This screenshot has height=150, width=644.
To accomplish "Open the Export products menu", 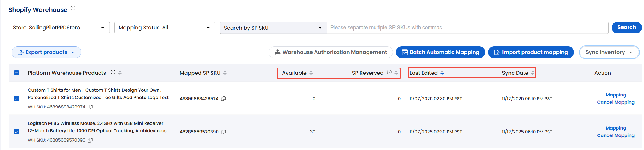I will tap(46, 52).
